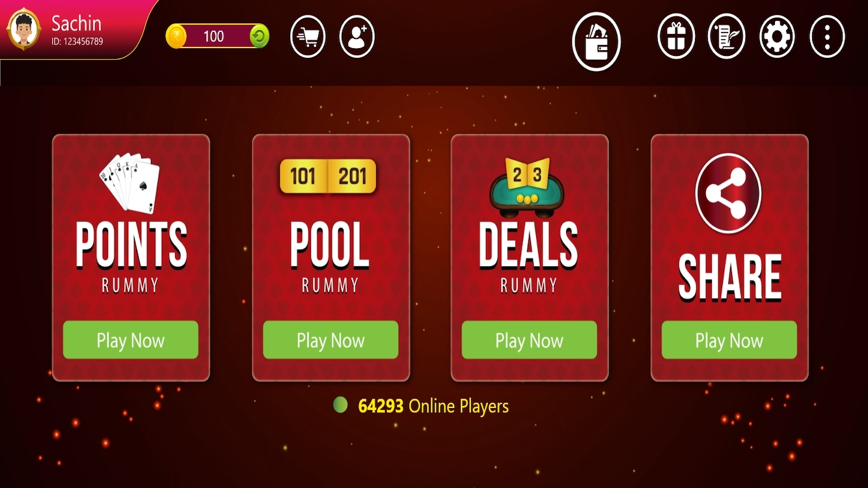Play Now button on Share card
The width and height of the screenshot is (868, 488).
(729, 340)
